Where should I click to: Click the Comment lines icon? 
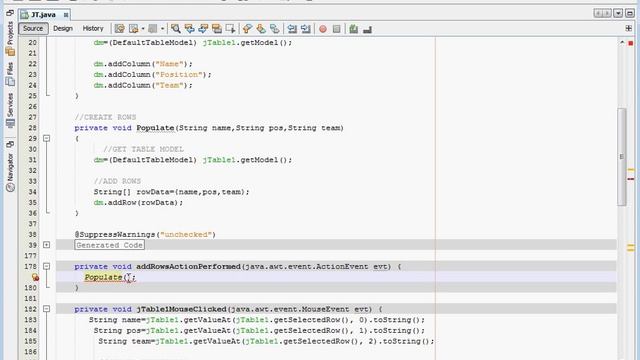[353, 29]
